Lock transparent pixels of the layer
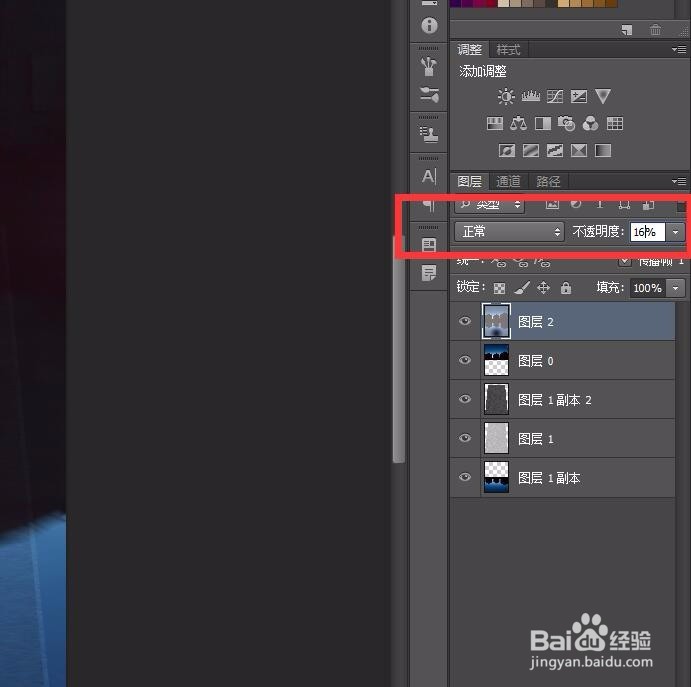Image resolution: width=691 pixels, height=687 pixels. coord(499,288)
